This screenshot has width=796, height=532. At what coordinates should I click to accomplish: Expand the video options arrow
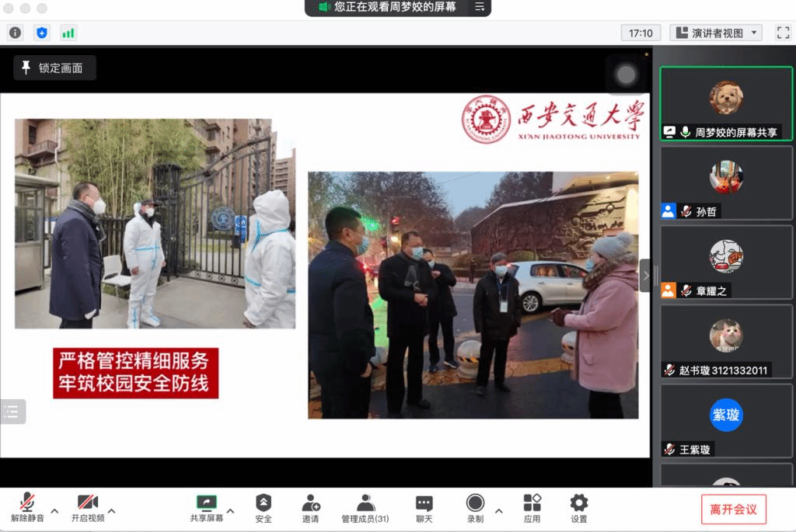[x=112, y=511]
